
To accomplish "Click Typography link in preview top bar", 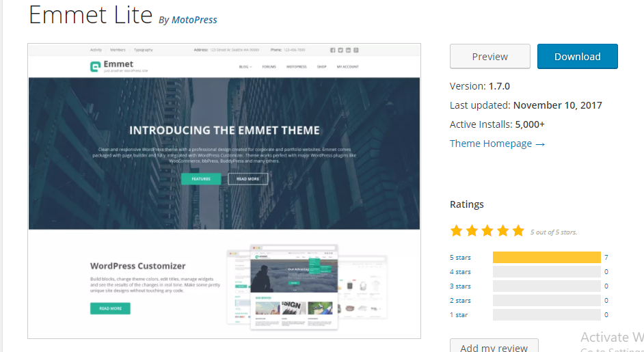I will 144,50.
